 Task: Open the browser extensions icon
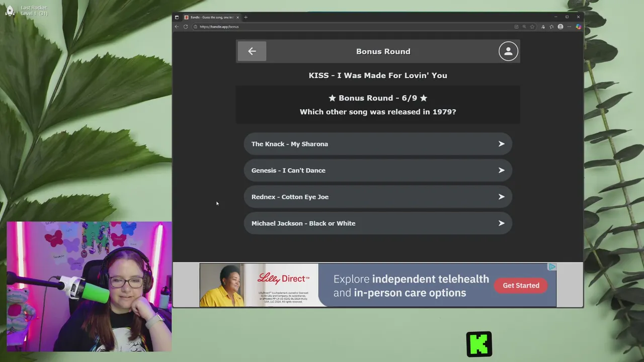click(543, 27)
